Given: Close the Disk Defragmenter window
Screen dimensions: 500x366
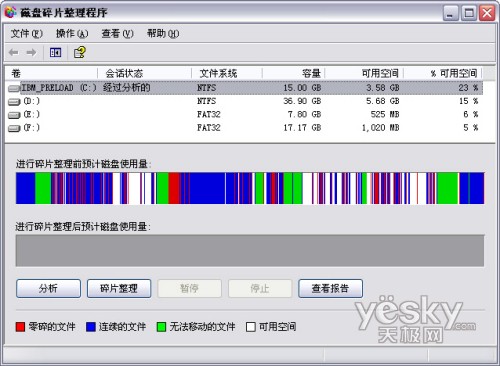Looking at the screenshot, I should (x=487, y=13).
